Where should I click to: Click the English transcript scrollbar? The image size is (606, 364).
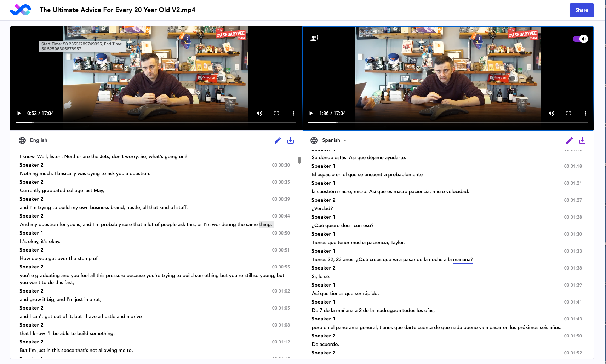tap(299, 160)
